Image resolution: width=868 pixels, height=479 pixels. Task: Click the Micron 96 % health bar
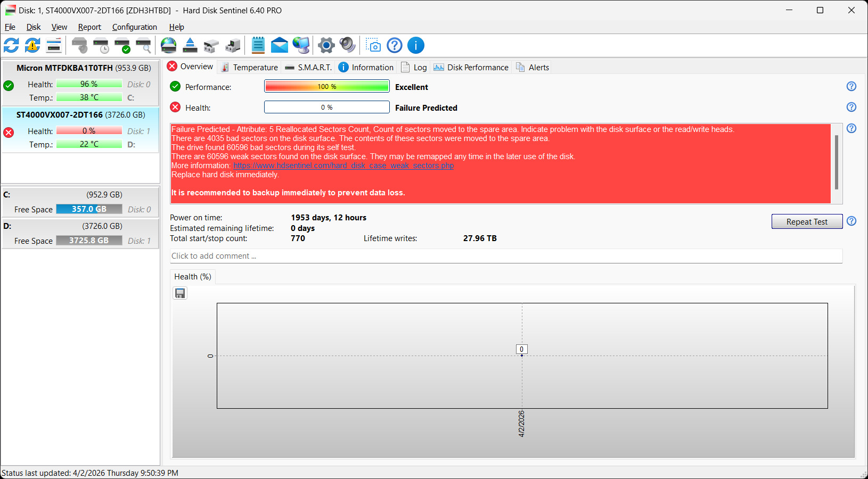[x=89, y=84]
